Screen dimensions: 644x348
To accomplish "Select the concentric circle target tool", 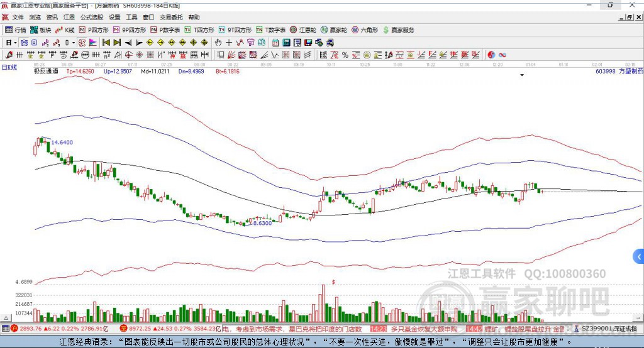I will point(128,55).
